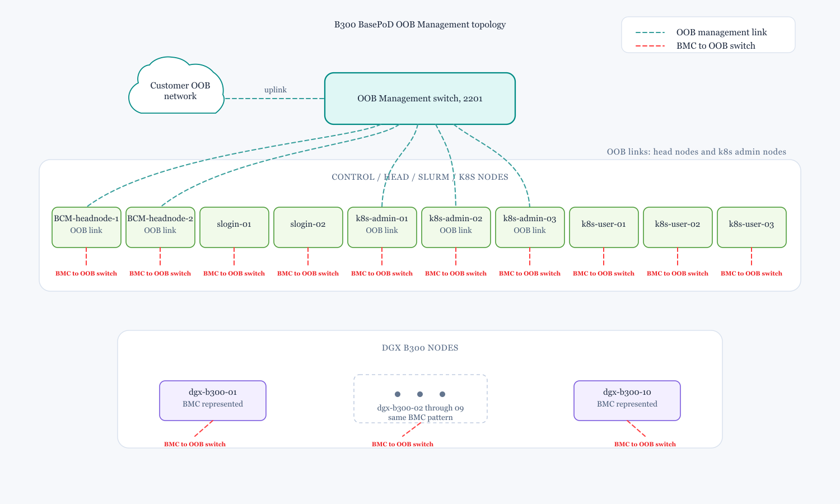Click the k8s-user-02 node box

[x=678, y=227]
